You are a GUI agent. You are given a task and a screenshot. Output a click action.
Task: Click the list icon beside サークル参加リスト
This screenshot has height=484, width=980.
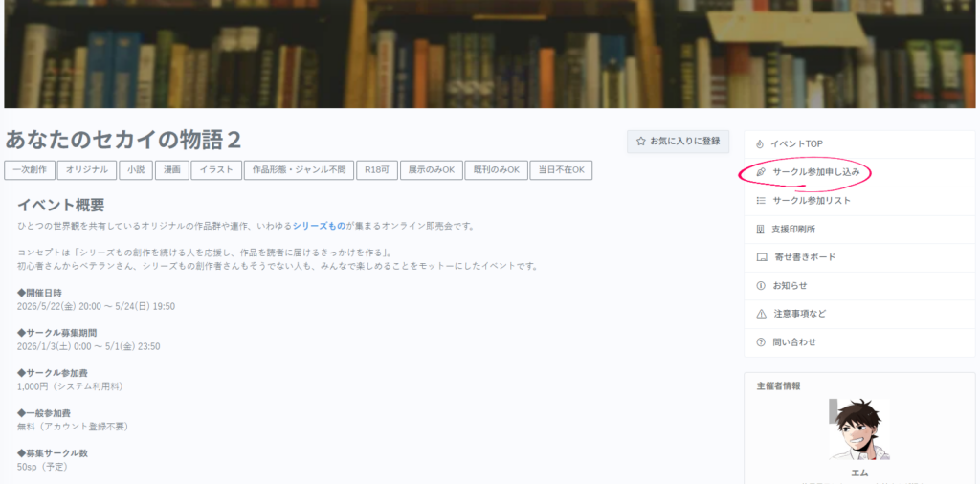click(761, 201)
